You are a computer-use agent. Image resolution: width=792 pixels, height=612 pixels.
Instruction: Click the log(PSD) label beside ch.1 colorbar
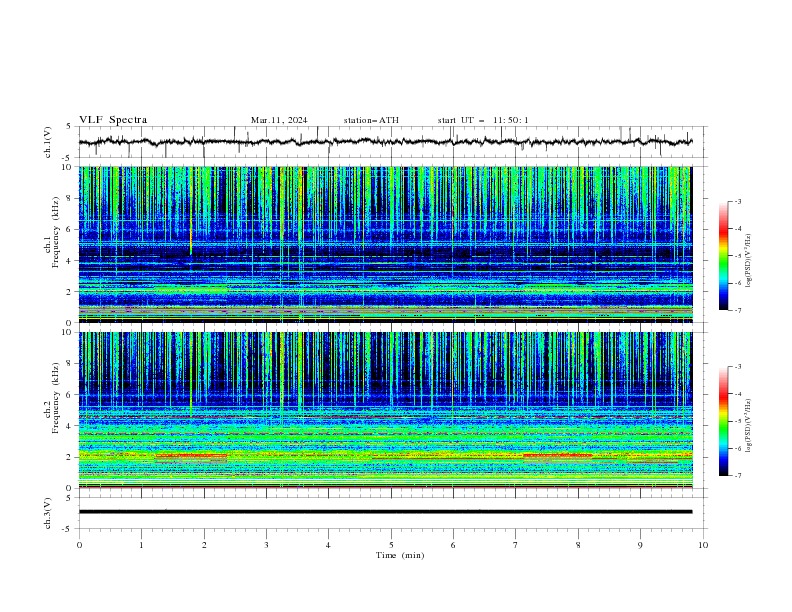pos(749,261)
